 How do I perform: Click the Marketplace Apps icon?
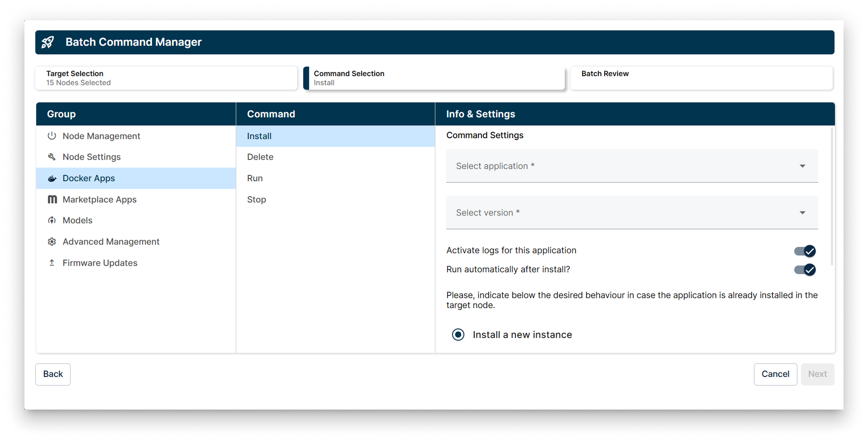click(52, 199)
